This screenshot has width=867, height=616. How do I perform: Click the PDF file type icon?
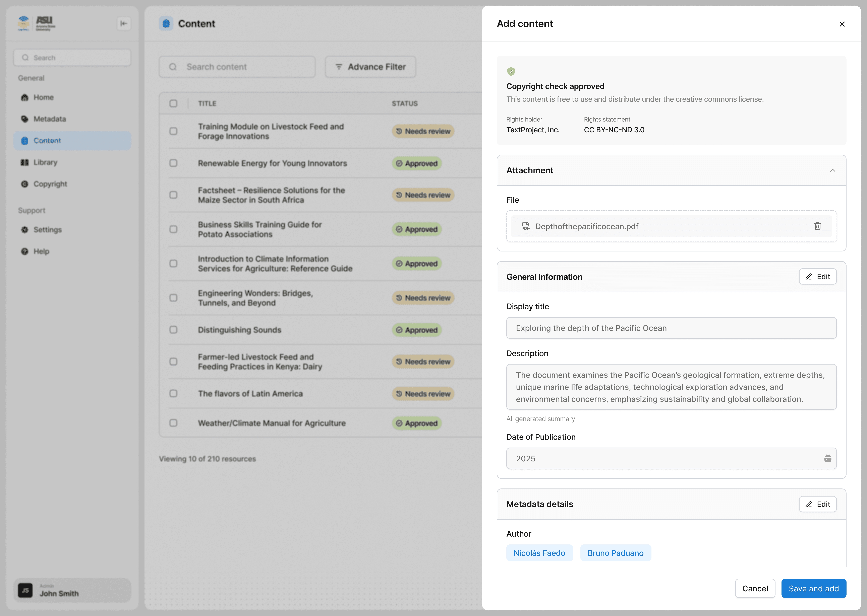click(525, 226)
